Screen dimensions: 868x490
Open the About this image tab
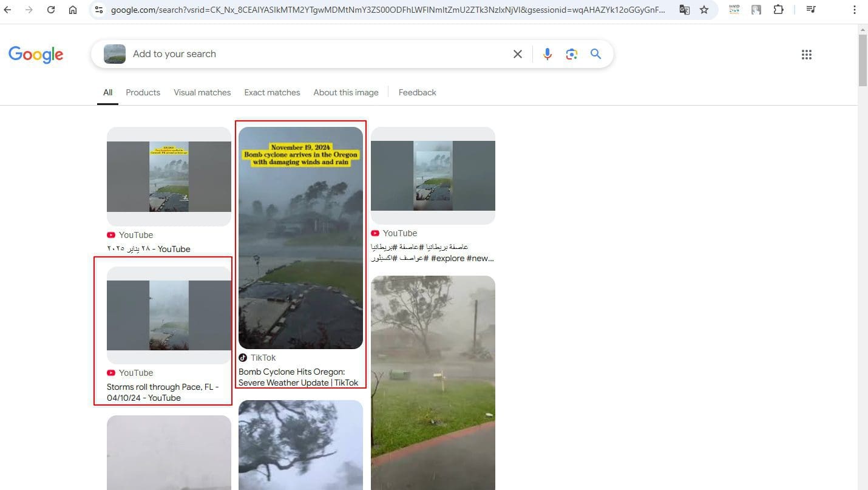tap(345, 92)
